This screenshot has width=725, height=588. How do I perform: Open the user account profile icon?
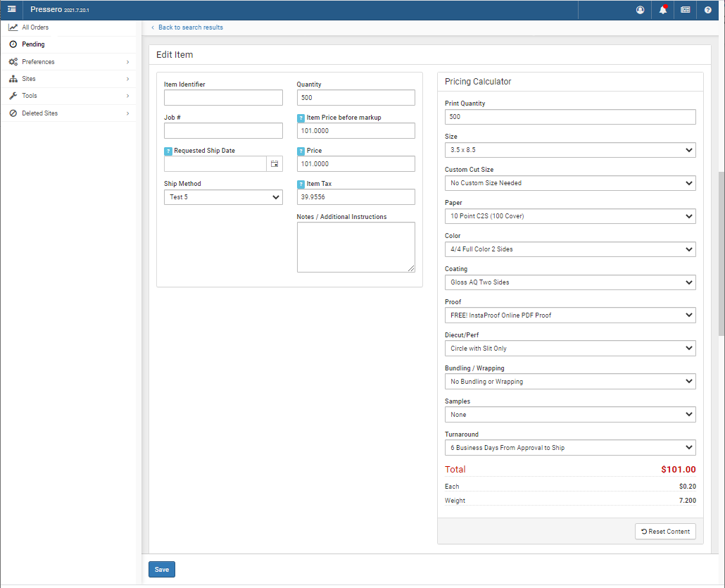tap(640, 10)
